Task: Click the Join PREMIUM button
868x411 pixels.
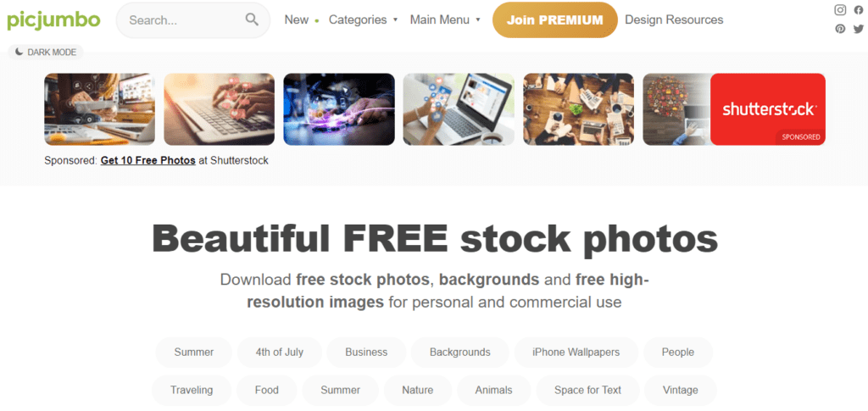Action: point(554,19)
